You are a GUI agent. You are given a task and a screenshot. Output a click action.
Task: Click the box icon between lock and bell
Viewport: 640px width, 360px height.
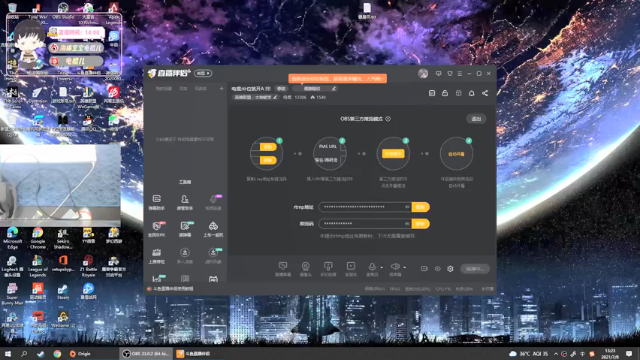(x=458, y=93)
